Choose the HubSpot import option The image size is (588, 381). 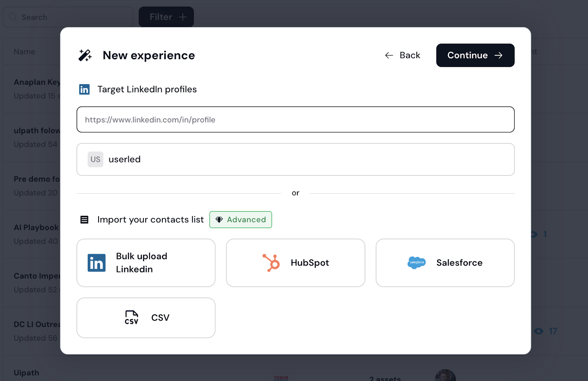(x=295, y=263)
